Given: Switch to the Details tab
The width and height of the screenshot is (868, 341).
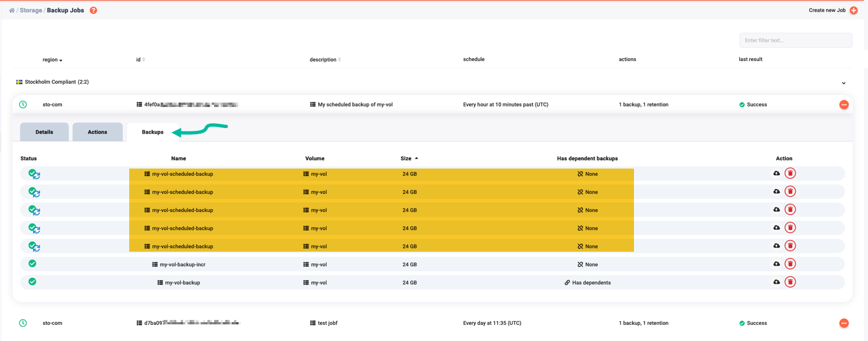Looking at the screenshot, I should pyautogui.click(x=44, y=132).
